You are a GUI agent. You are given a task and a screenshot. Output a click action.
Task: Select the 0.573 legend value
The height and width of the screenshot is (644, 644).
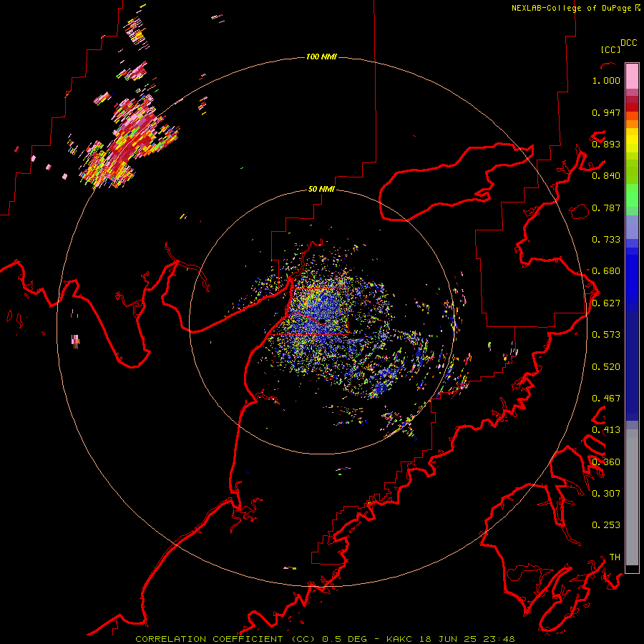tap(606, 335)
